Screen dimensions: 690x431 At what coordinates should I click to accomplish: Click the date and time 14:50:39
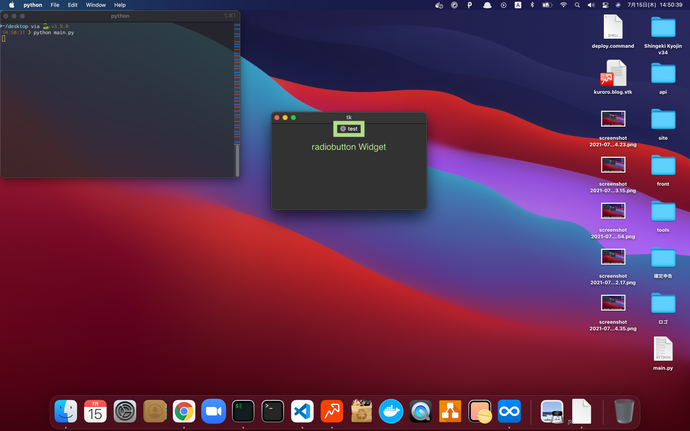point(655,5)
